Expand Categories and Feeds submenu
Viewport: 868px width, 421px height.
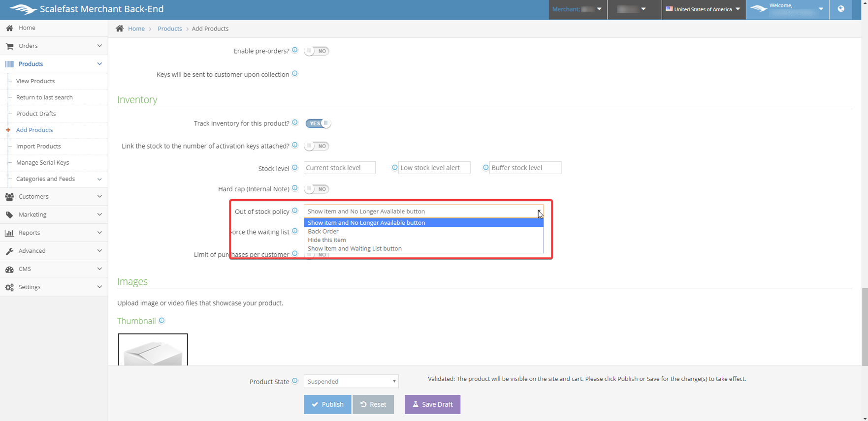click(99, 179)
